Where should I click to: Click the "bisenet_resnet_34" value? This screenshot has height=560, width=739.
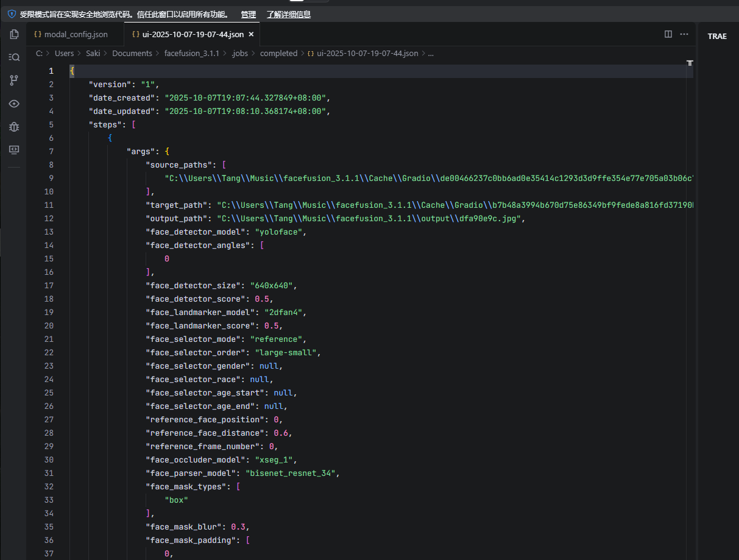[290, 473]
